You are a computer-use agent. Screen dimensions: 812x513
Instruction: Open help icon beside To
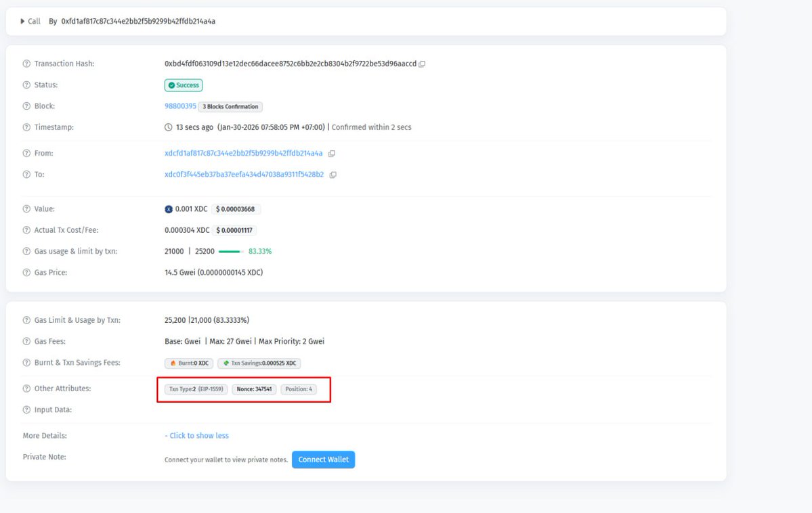coord(26,175)
